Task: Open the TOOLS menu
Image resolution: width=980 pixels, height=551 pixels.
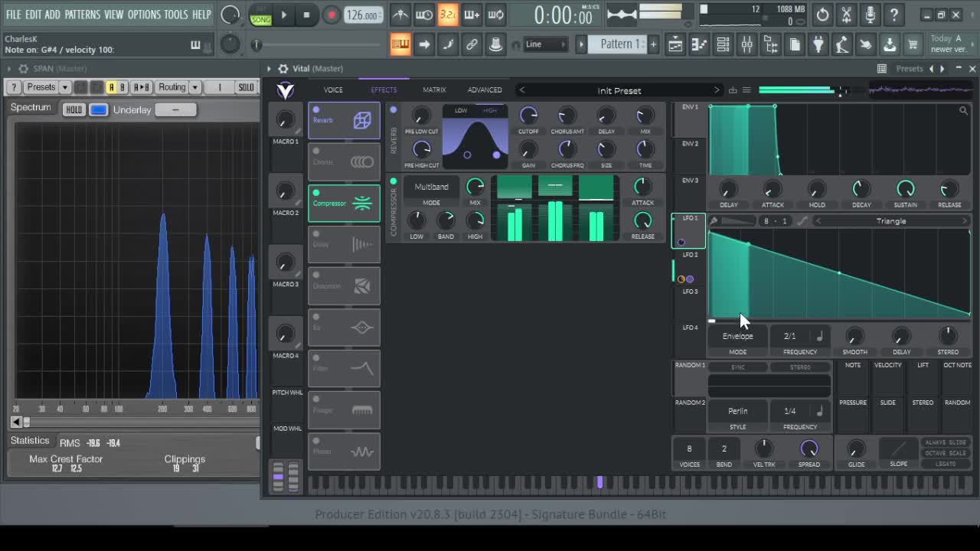Action: [175, 15]
